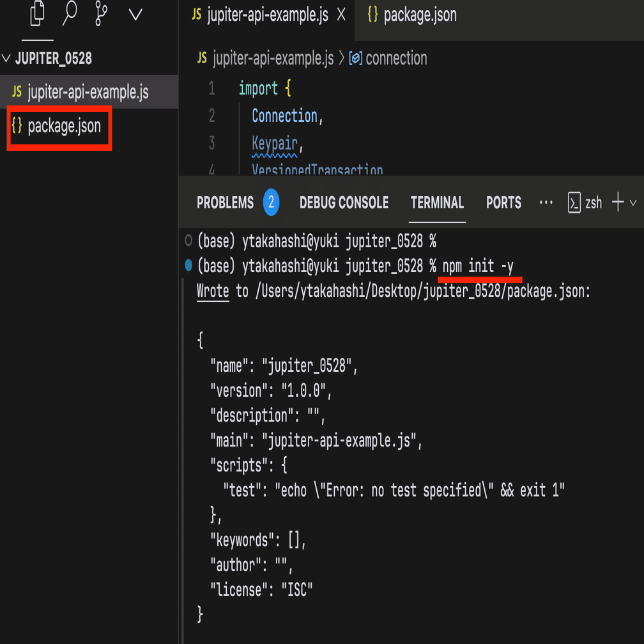Open the panel overflow ellipsis menu
The height and width of the screenshot is (644, 644).
tap(546, 203)
